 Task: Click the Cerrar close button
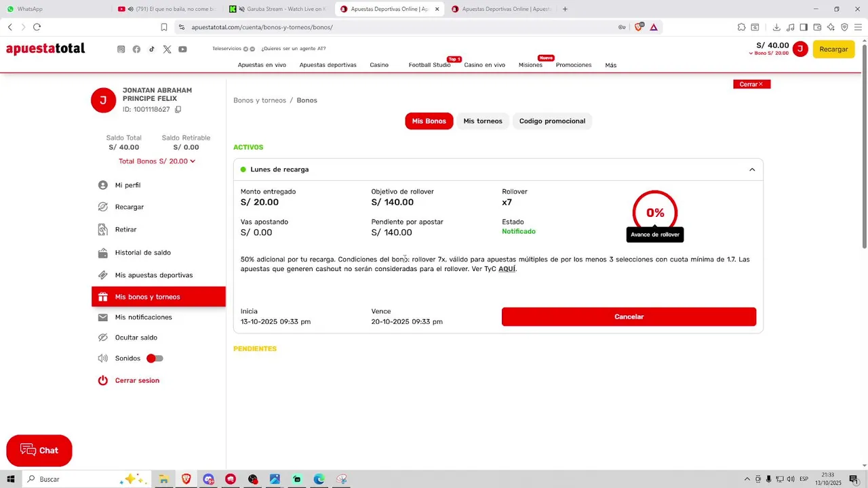point(751,84)
